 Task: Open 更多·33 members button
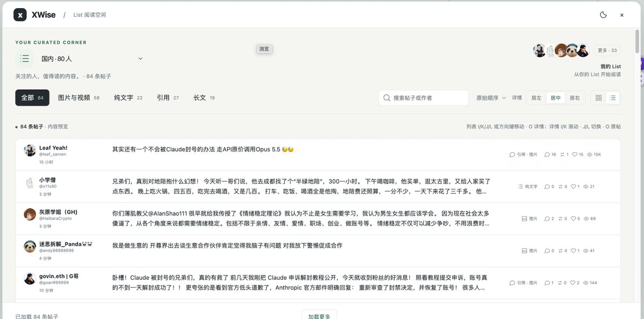(x=607, y=51)
